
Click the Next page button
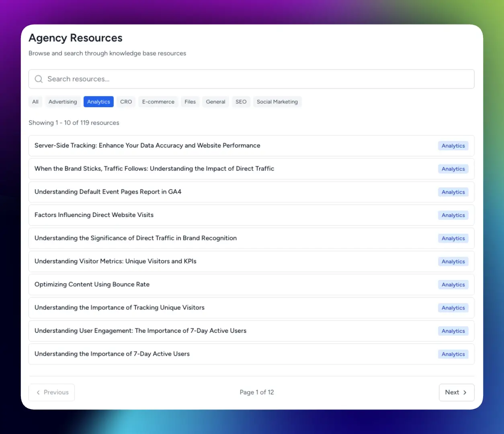[x=456, y=392]
